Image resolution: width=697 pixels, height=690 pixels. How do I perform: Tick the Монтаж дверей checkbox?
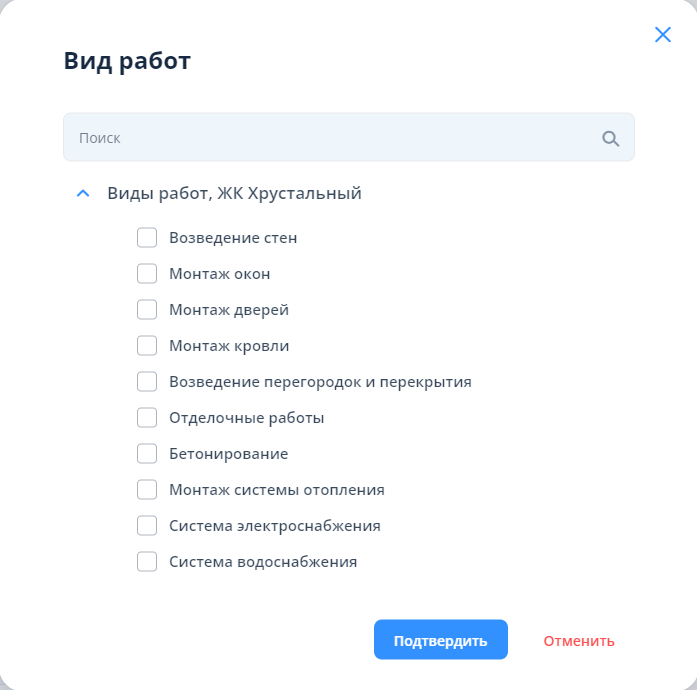pyautogui.click(x=147, y=310)
